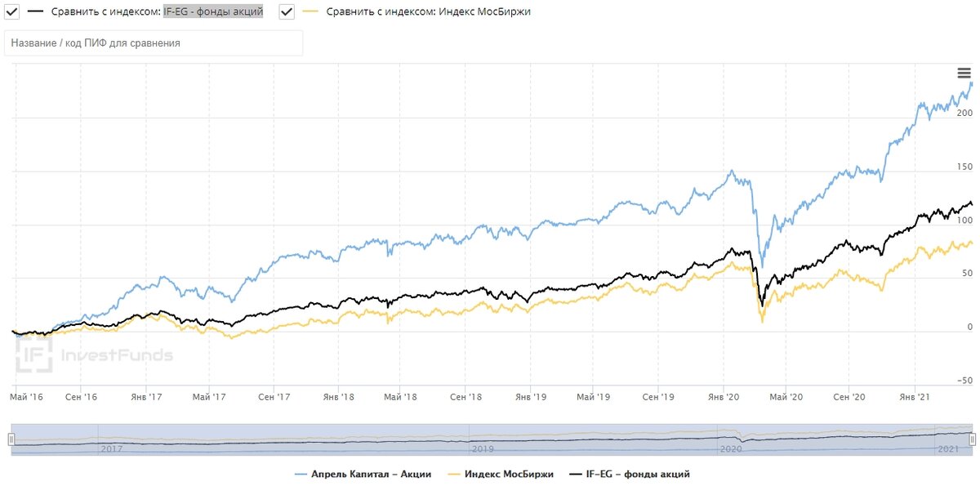Uncheck the IF-EG фонды акций comparison checkbox
This screenshot has width=980, height=486.
pyautogui.click(x=12, y=12)
